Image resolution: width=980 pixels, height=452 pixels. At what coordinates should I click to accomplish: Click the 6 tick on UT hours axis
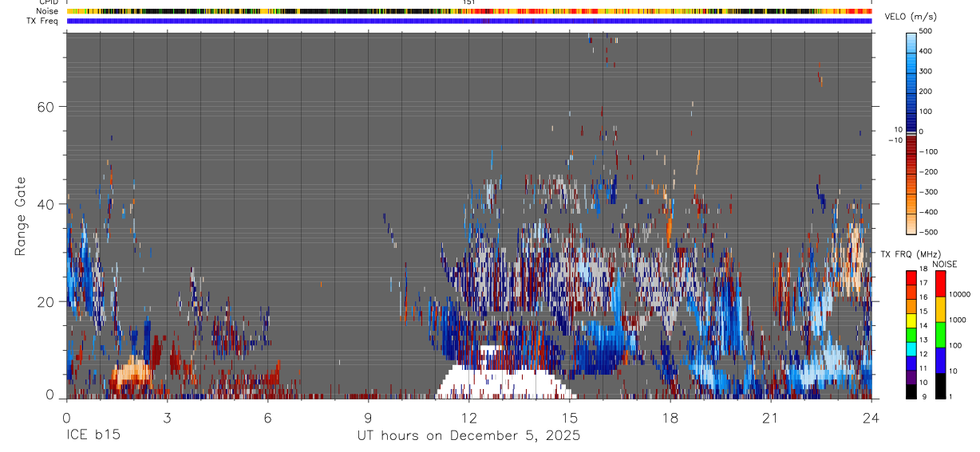point(267,417)
